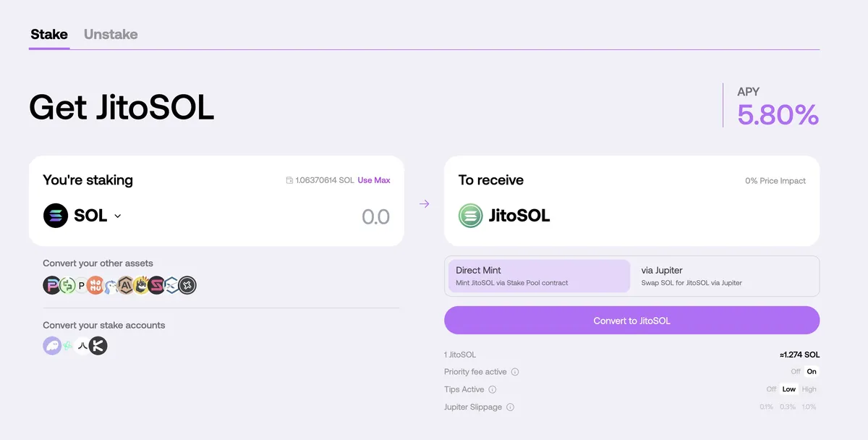868x440 pixels.
Task: Turn Priority fee On
Action: pos(812,372)
